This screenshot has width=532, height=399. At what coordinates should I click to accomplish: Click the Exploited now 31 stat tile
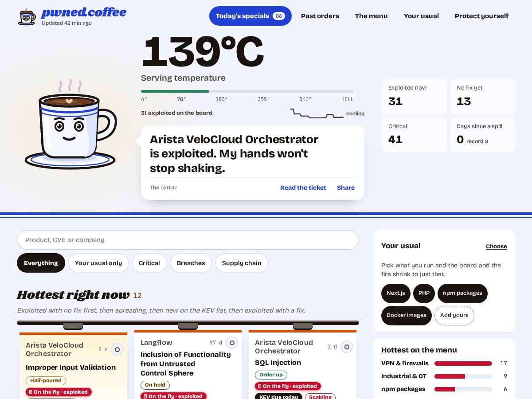point(415,97)
